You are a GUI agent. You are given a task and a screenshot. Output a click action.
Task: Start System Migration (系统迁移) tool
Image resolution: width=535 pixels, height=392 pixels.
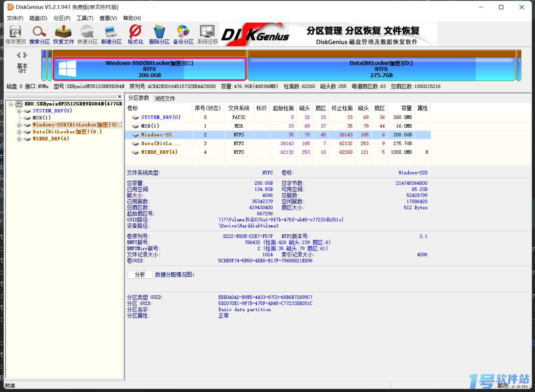pyautogui.click(x=207, y=35)
